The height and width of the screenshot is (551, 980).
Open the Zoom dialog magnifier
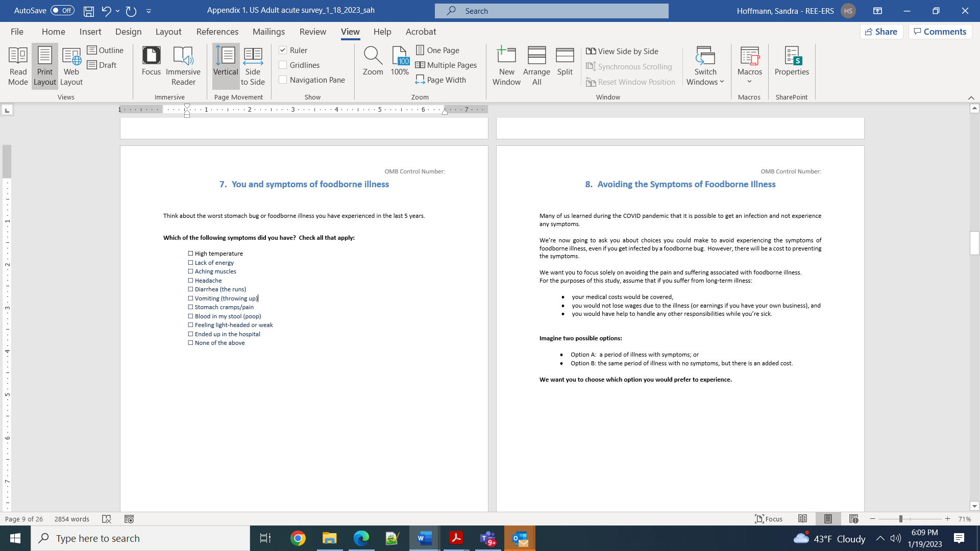(373, 60)
